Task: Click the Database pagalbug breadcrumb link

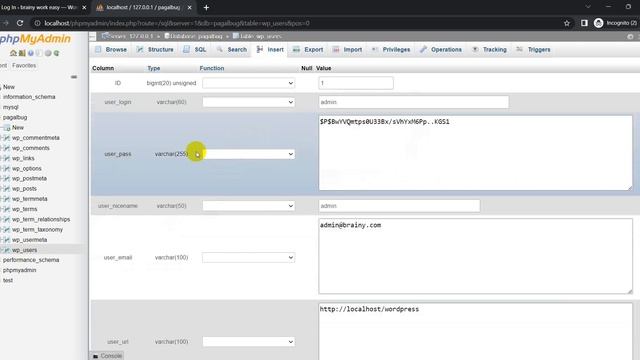Action: click(193, 36)
